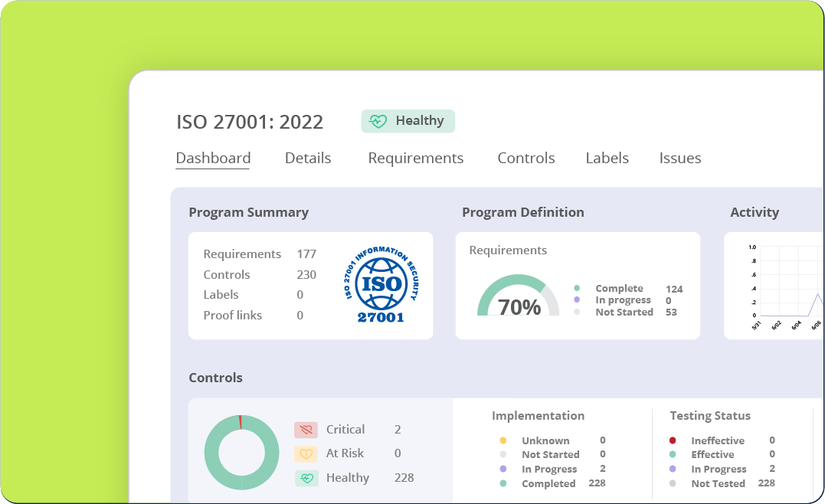Screen dimensions: 825x504
Task: Click the controls health donut chart
Action: (241, 453)
